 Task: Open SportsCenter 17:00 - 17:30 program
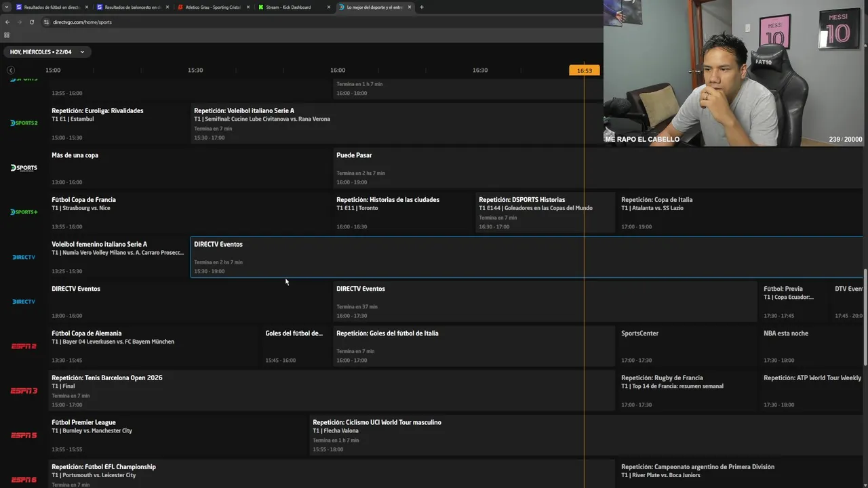[688, 347]
